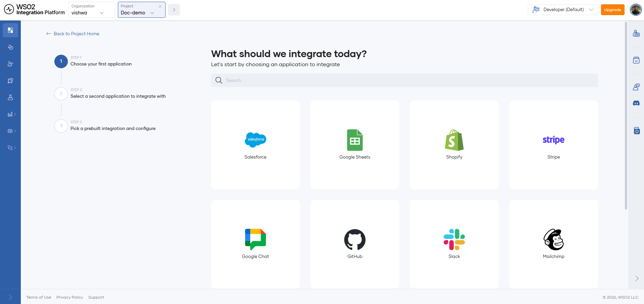Select the Slack application icon

(454, 240)
